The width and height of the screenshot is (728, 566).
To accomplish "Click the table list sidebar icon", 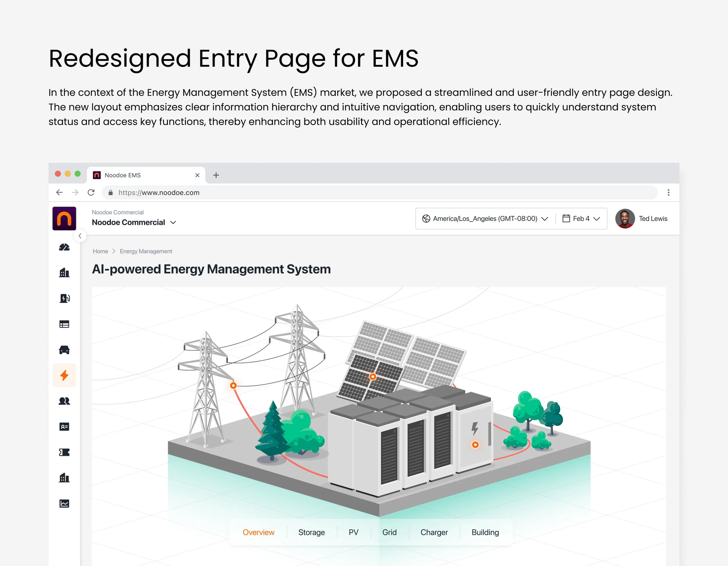I will pyautogui.click(x=64, y=324).
